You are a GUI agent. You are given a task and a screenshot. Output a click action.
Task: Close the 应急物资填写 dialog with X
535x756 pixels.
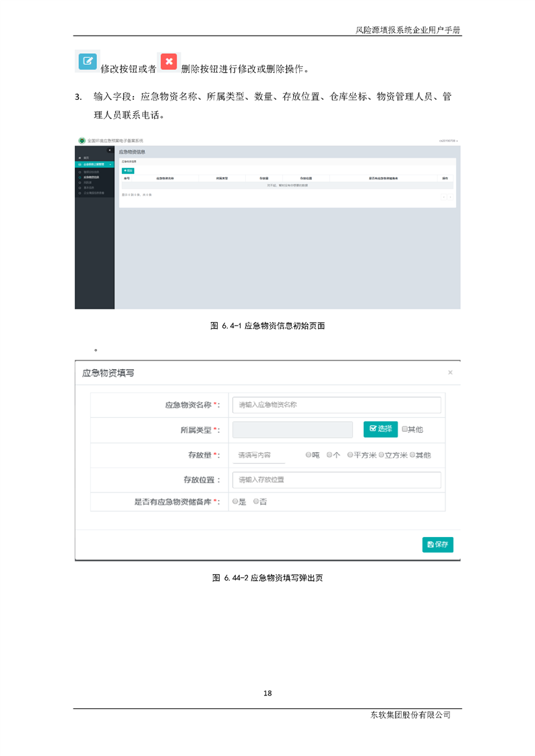point(450,372)
